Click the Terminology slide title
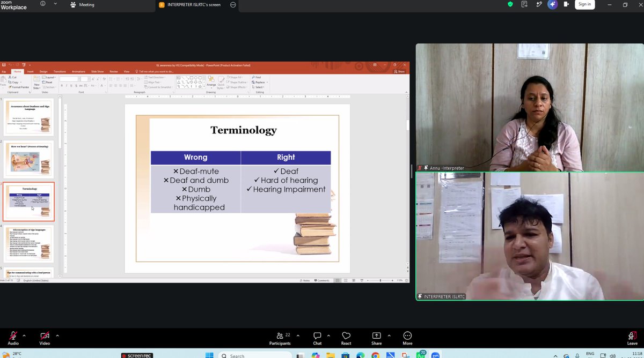The image size is (644, 358). click(x=244, y=130)
